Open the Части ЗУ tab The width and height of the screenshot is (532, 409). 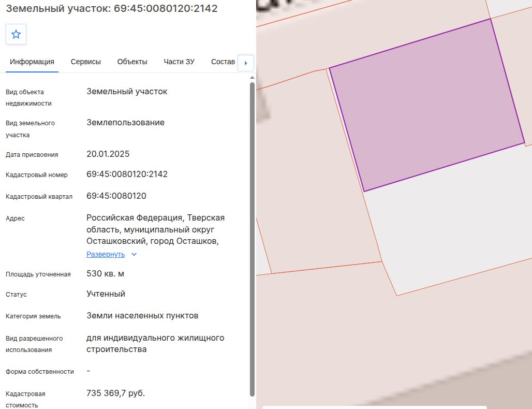[179, 62]
